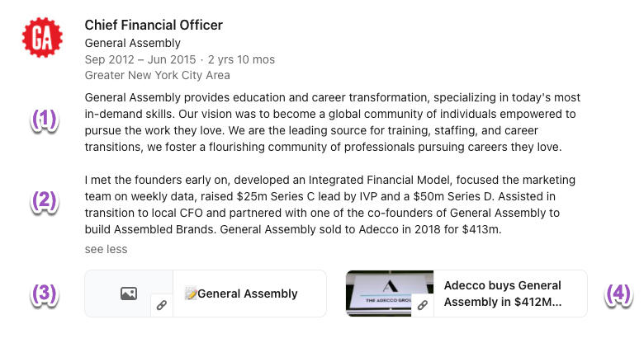Open the General Assembly media card title
The image size is (644, 343).
248,294
